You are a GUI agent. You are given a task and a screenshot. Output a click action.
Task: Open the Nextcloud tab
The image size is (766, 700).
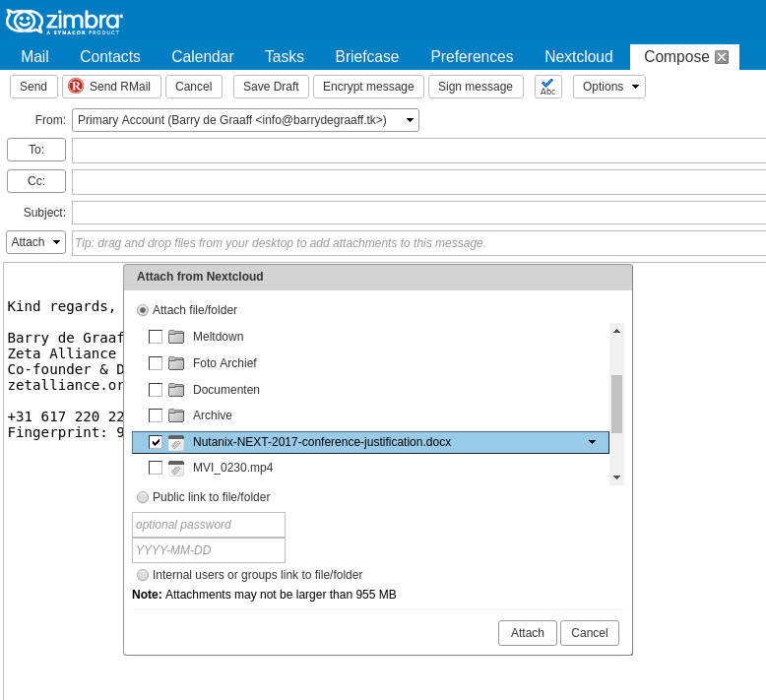[x=578, y=57]
